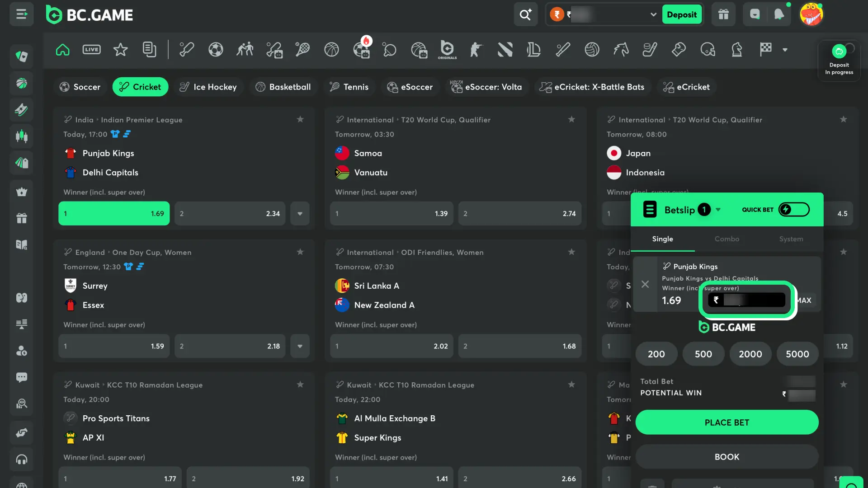Select soccer ball sport icon
The image size is (868, 488).
point(216,49)
